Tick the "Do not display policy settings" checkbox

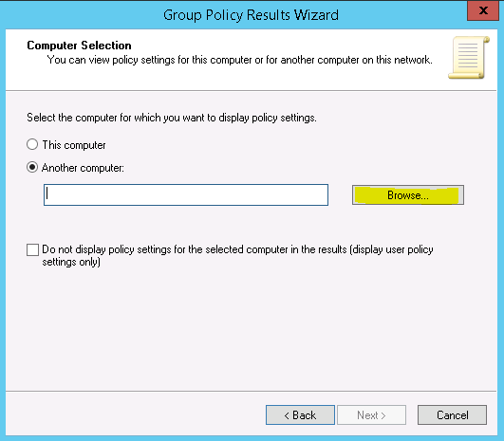[32, 249]
